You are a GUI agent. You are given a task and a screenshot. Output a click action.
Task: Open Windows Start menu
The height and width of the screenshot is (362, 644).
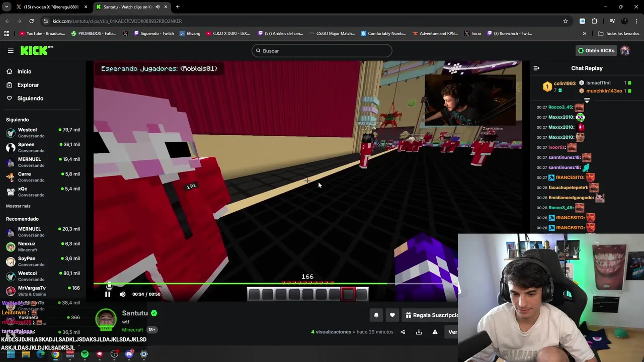[x=11, y=354]
